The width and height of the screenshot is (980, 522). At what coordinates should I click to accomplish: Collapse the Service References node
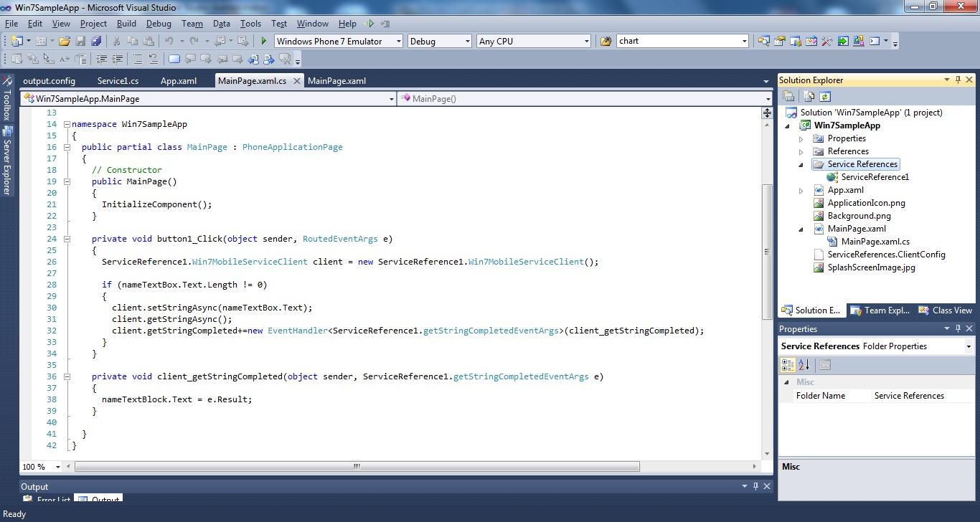pyautogui.click(x=801, y=164)
